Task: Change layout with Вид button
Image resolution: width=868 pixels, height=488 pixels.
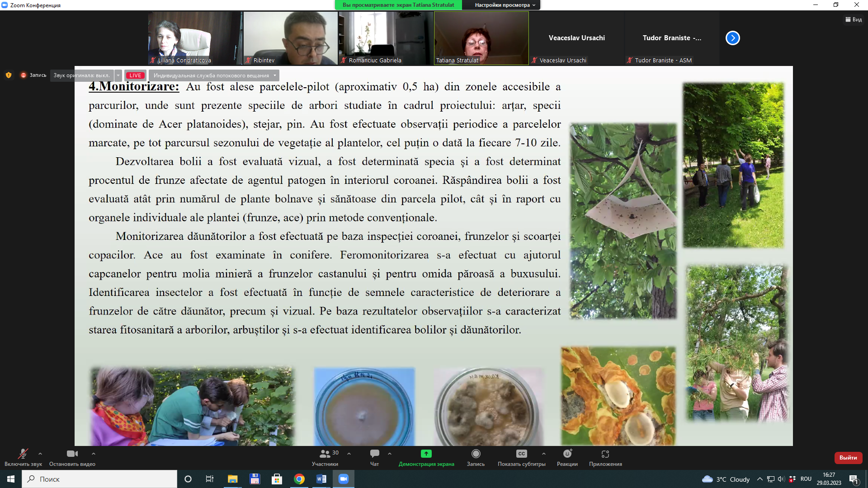Action: [854, 19]
